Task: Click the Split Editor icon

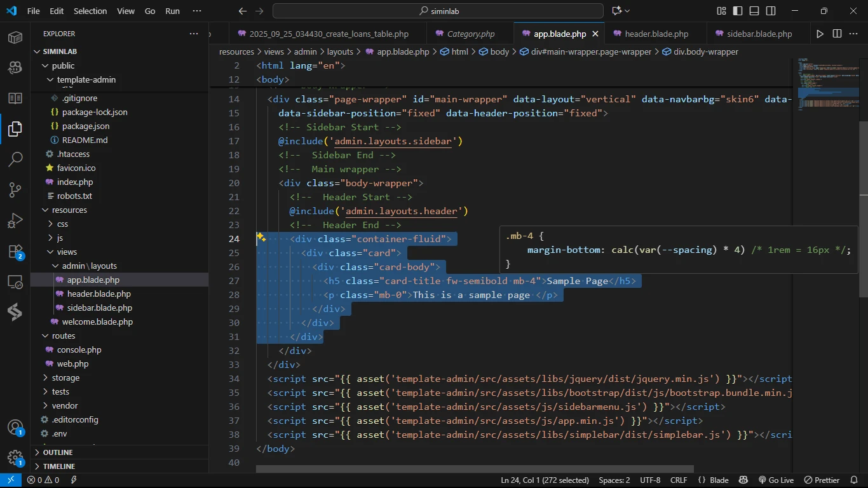Action: [837, 34]
